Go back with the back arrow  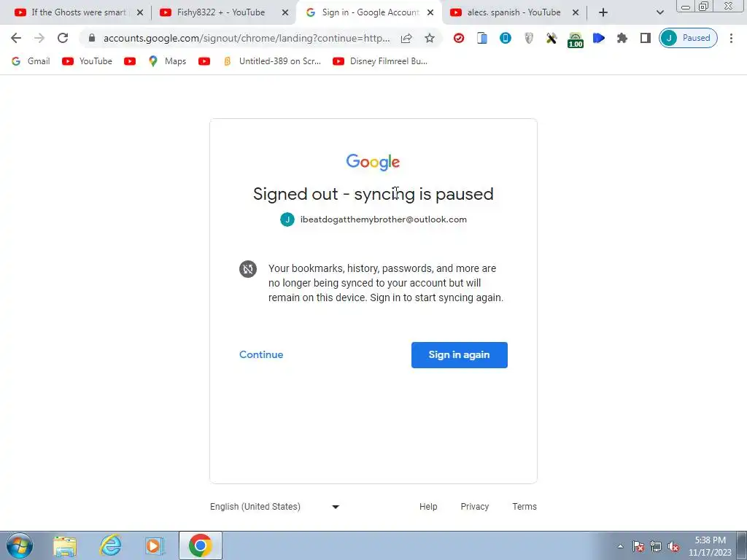(16, 38)
